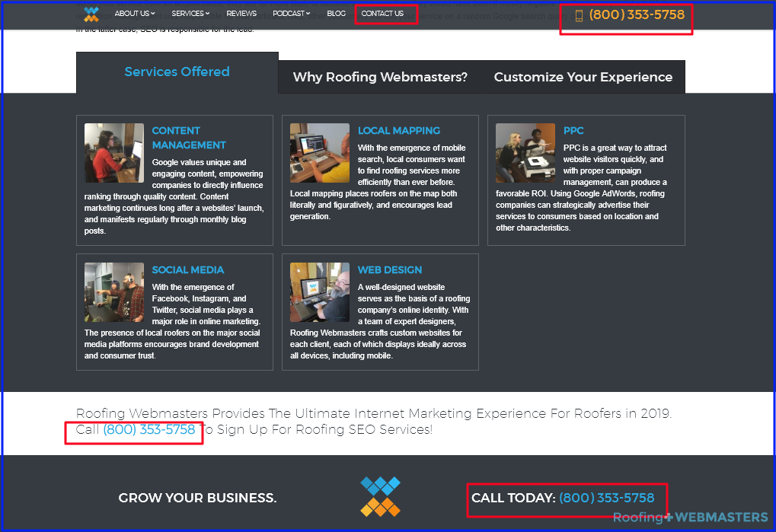The image size is (776, 532).
Task: Go to Contact Us page
Action: [382, 14]
